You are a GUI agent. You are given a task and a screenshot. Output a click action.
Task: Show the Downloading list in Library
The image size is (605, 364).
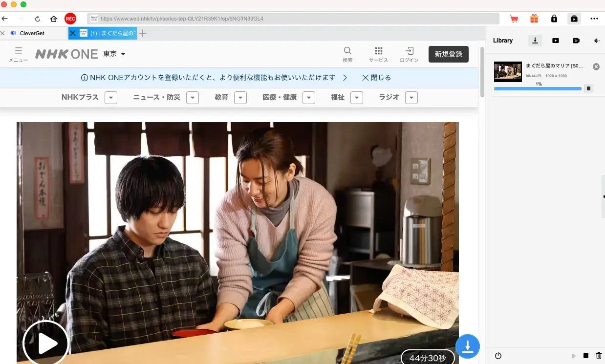point(535,41)
